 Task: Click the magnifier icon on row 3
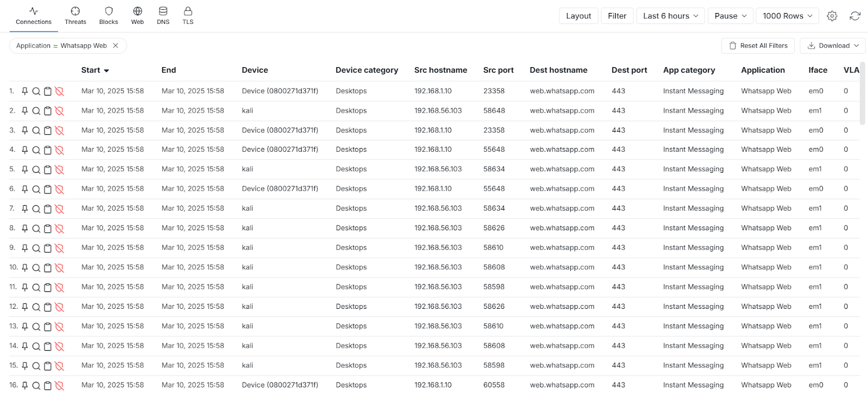[36, 131]
